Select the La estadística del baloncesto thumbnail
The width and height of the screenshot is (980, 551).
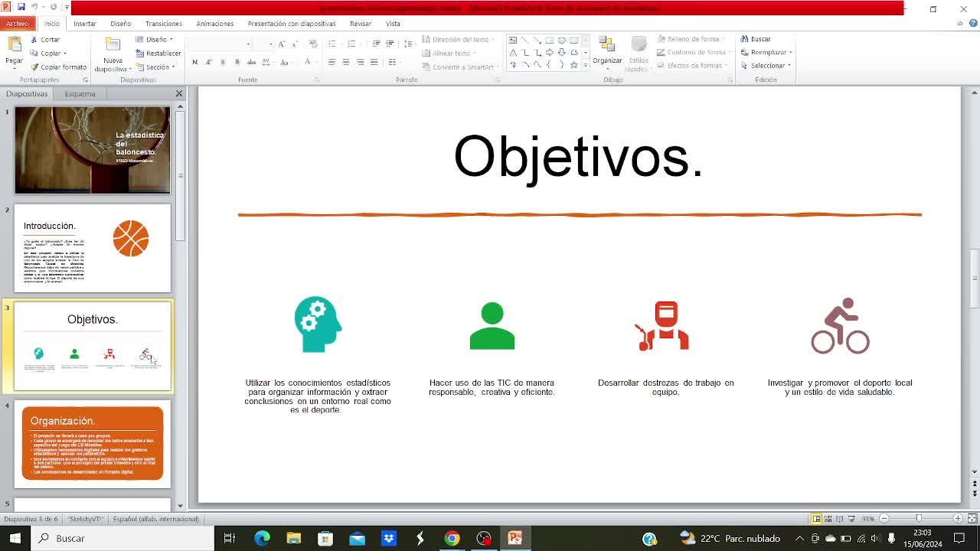click(x=93, y=150)
